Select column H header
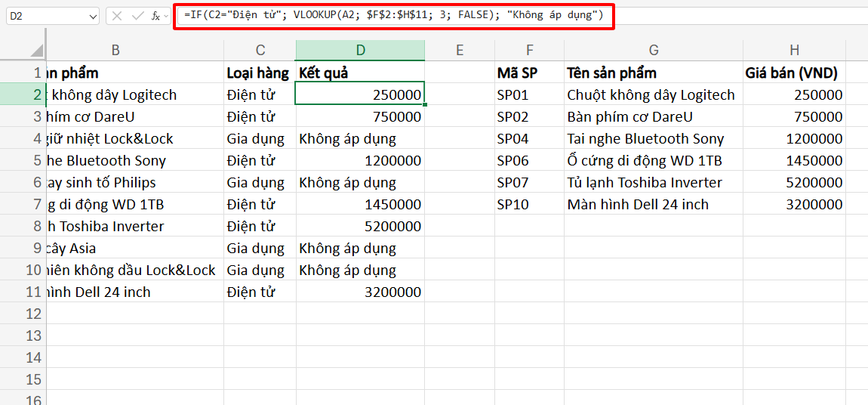868x405 pixels. [x=794, y=50]
